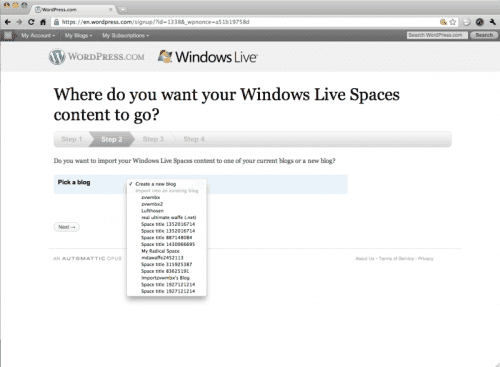Screen dimensions: 500x367
Task: Open the My Account dropdown menu
Action: (38, 35)
